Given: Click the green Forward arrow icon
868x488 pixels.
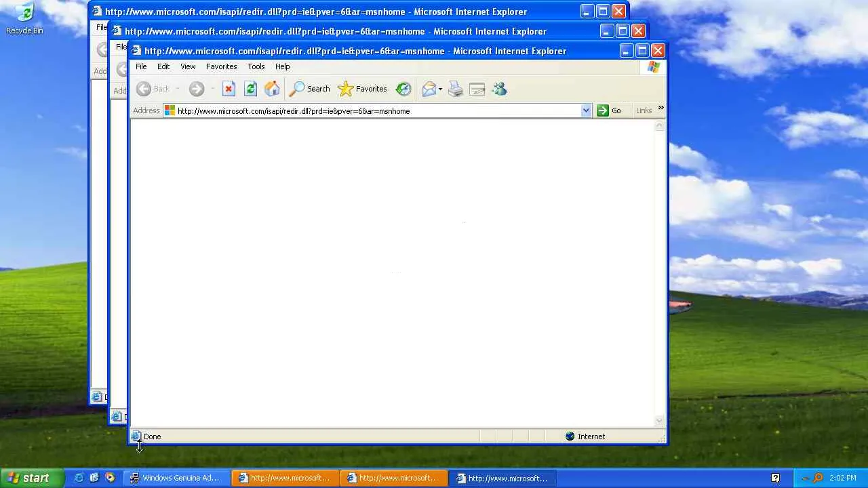Looking at the screenshot, I should click(197, 89).
